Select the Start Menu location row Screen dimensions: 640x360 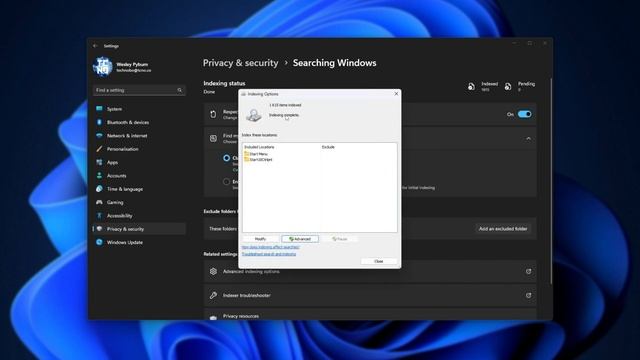256,154
